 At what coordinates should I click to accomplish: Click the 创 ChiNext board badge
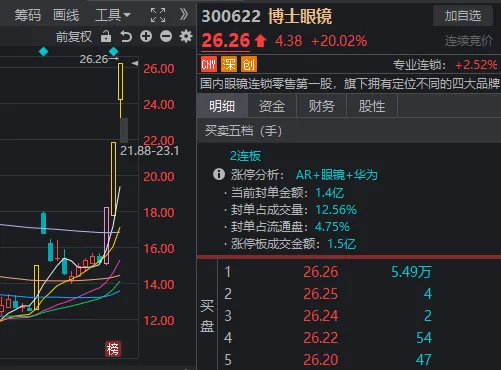coord(249,64)
